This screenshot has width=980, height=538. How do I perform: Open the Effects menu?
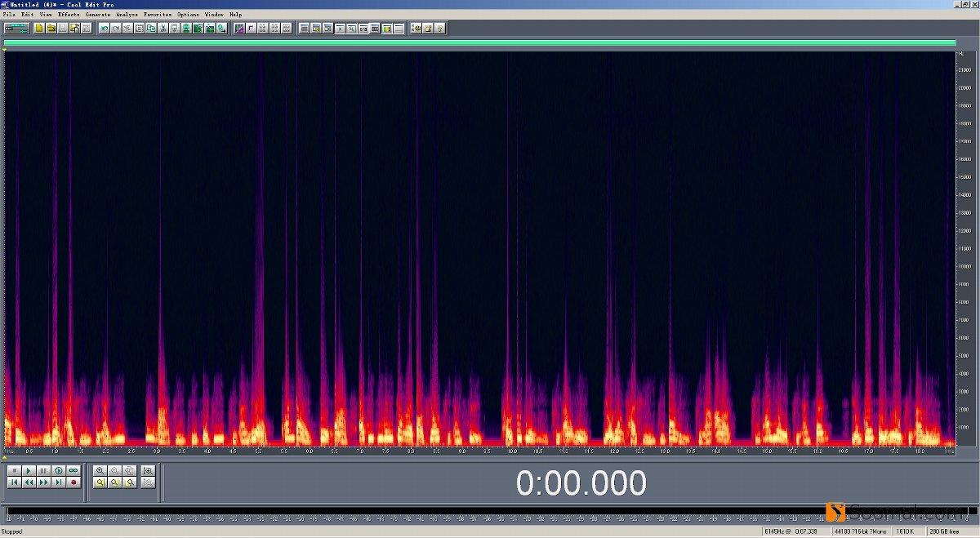point(69,15)
